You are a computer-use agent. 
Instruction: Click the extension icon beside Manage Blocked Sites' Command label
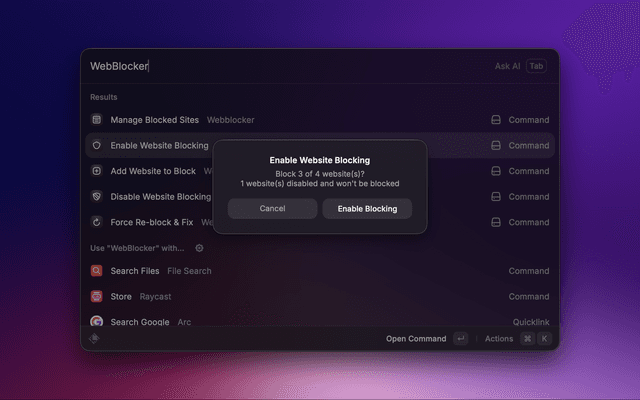495,120
